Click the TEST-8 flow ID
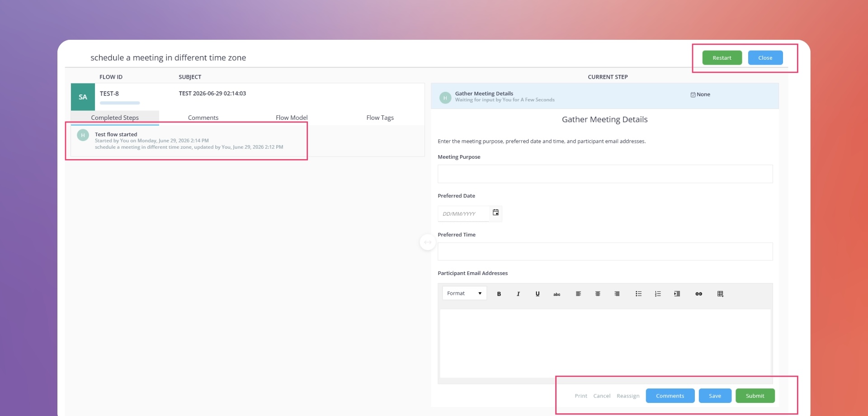This screenshot has height=416, width=868. tap(109, 94)
